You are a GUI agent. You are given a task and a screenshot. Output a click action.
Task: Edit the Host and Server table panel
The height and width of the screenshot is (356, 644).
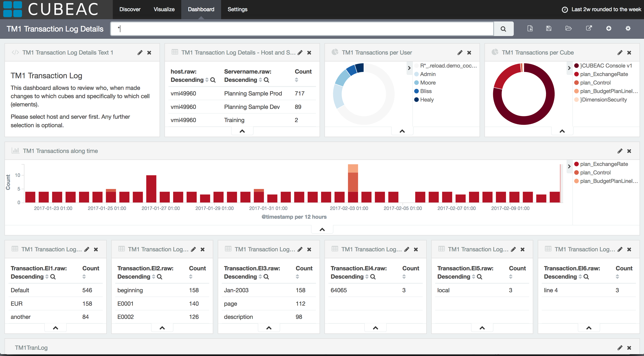pos(300,53)
